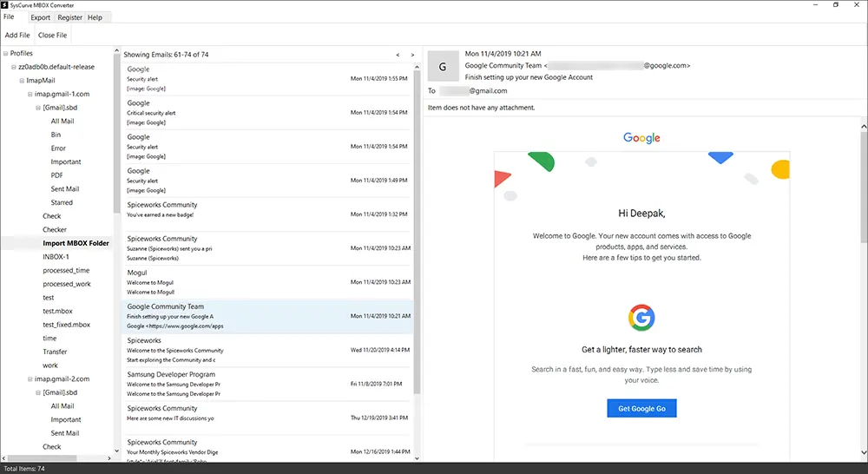Open Spiceworks 'You've earned a new badge' email
The width and height of the screenshot is (868, 474).
[267, 214]
